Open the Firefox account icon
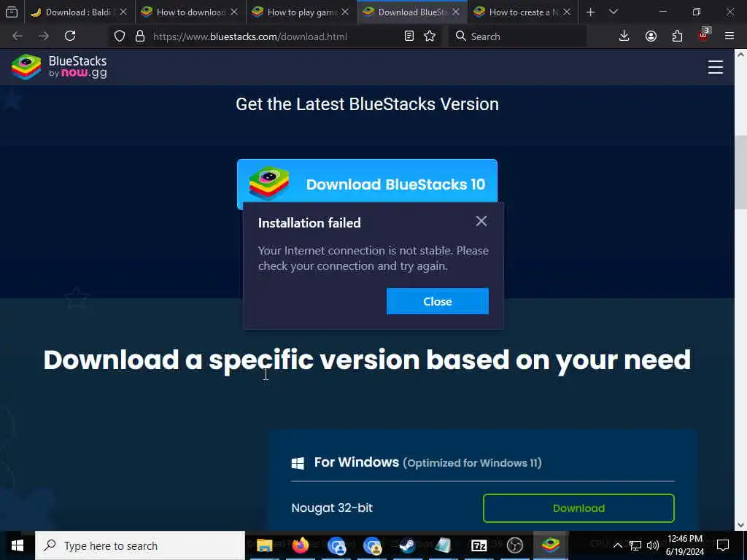The height and width of the screenshot is (560, 747). (x=651, y=36)
